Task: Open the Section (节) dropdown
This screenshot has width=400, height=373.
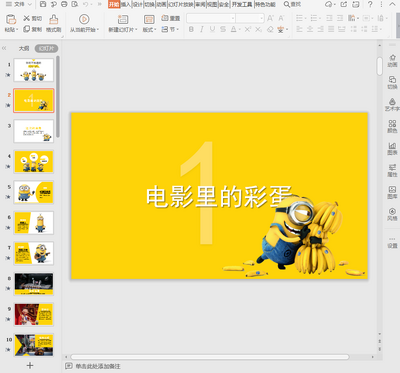Action: tap(170, 29)
